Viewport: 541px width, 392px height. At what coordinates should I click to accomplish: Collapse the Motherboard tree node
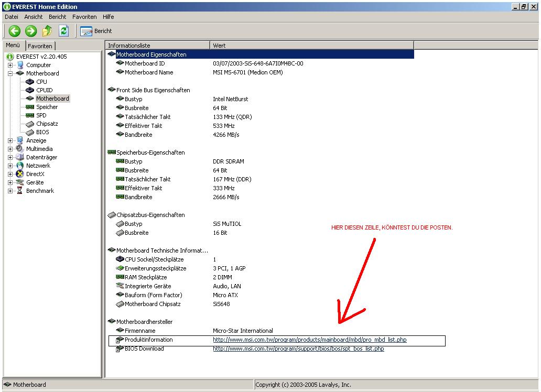pyautogui.click(x=10, y=73)
